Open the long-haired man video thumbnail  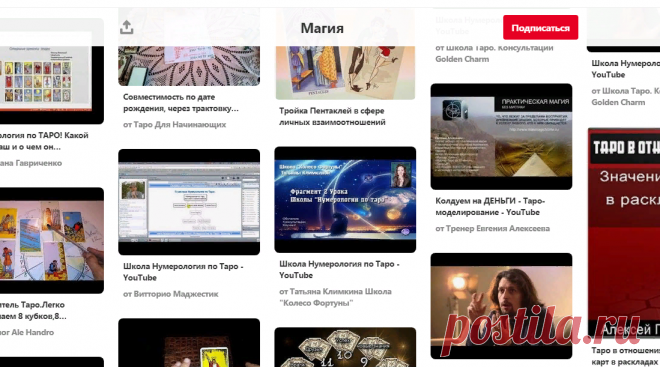pyautogui.click(x=501, y=306)
